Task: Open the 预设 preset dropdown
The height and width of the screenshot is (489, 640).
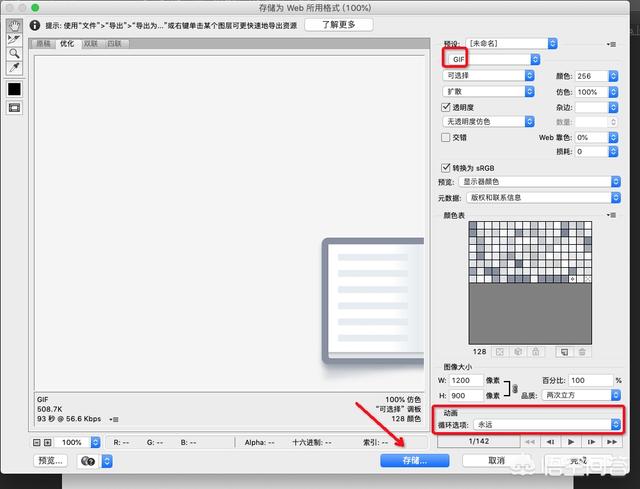Action: click(512, 43)
